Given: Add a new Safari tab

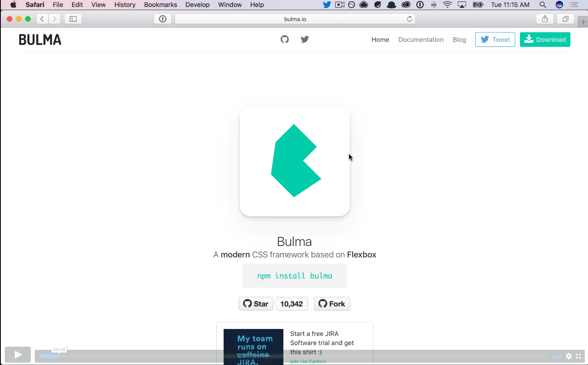Looking at the screenshot, I should (x=583, y=22).
